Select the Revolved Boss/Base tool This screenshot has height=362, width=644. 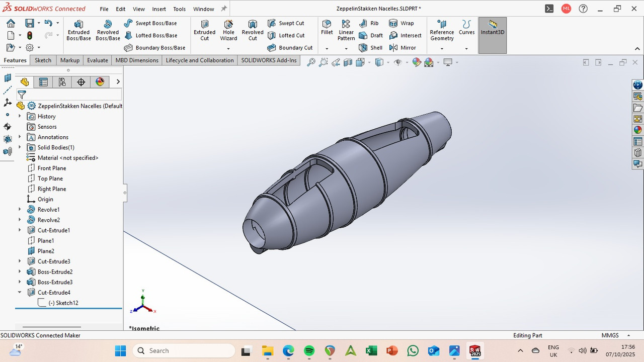(108, 30)
